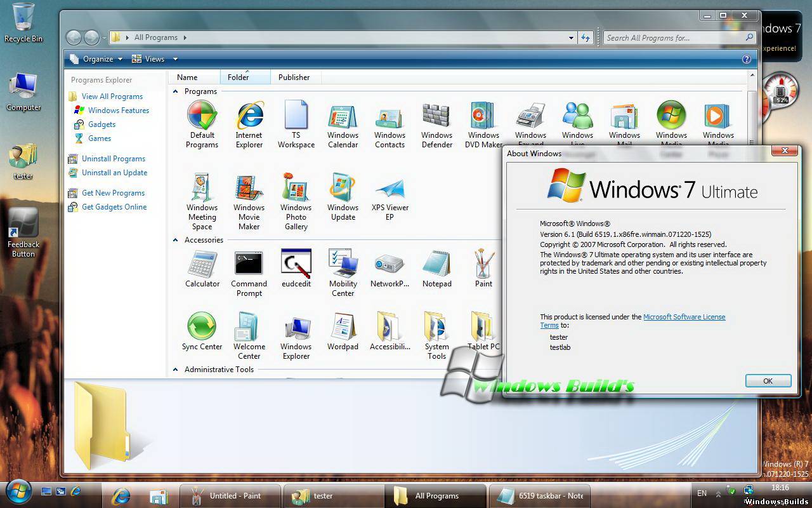This screenshot has height=508, width=812.
Task: Launch Windows Movie Maker
Action: click(249, 202)
